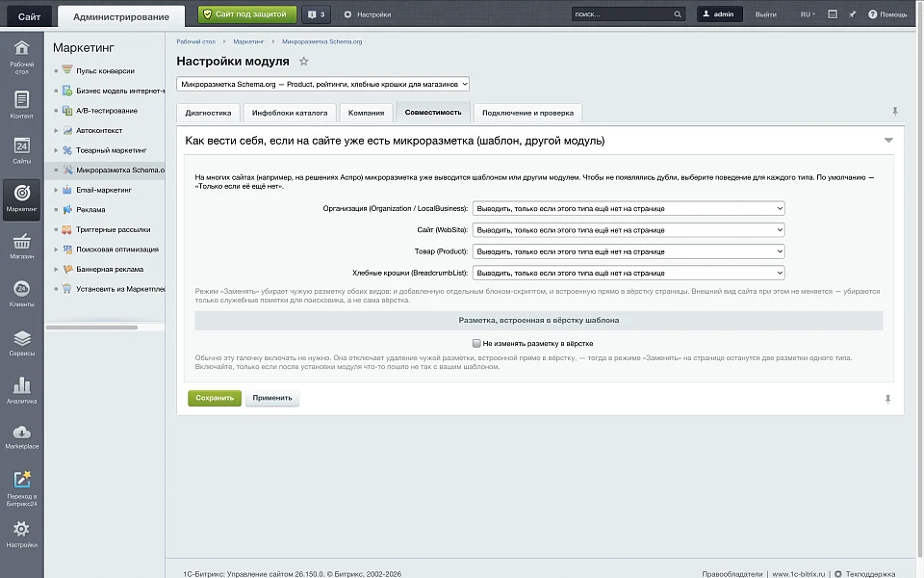Viewport: 924px width, 578px height.
Task: Click the Выйти link
Action: (x=765, y=14)
